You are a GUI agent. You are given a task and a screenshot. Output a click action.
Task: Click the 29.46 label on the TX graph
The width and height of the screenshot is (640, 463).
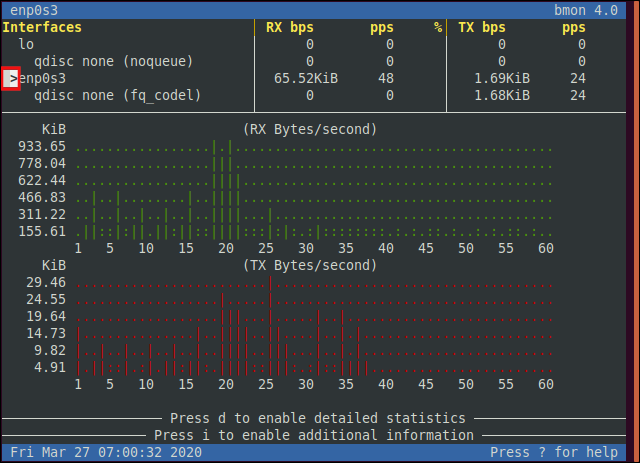46,283
